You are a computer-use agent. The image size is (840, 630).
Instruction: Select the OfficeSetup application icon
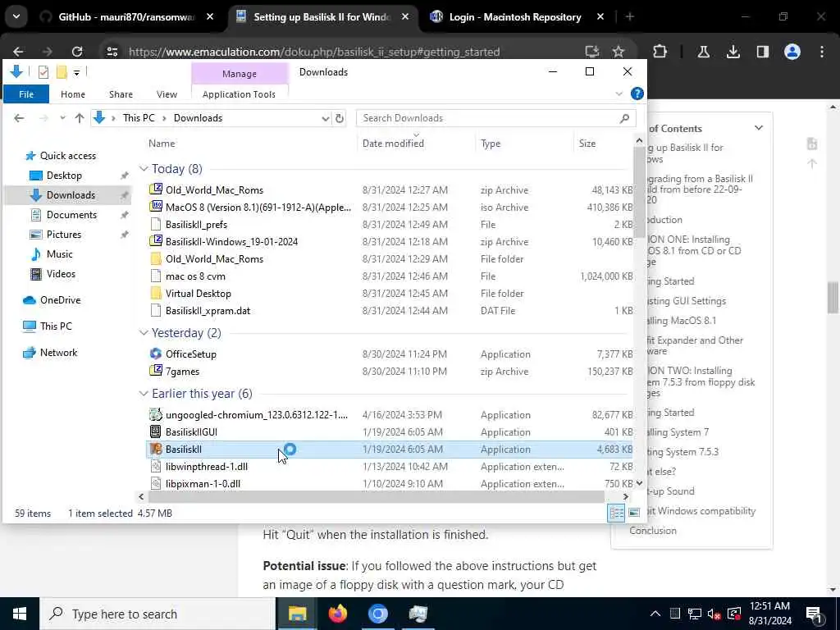pos(155,354)
